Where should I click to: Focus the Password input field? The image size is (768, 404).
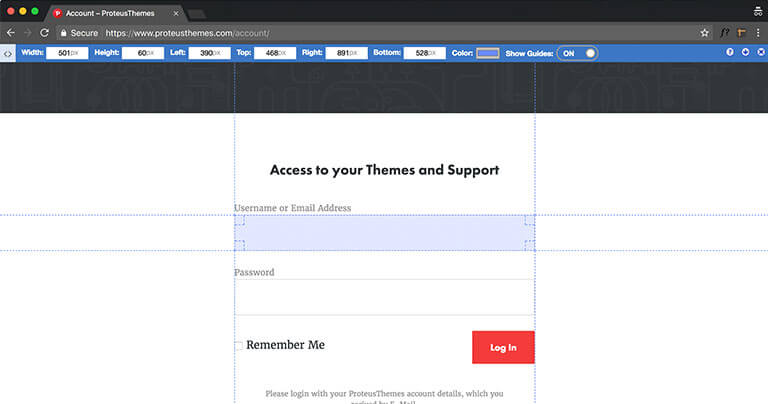tap(384, 297)
